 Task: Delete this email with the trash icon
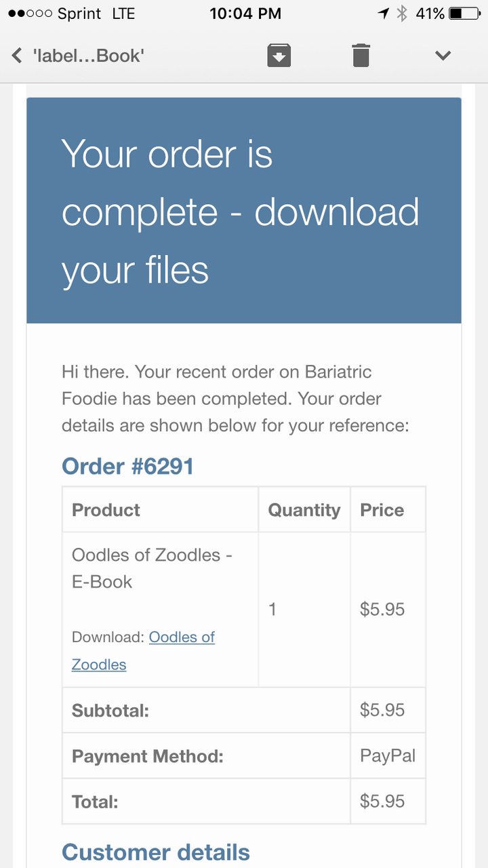tap(361, 55)
